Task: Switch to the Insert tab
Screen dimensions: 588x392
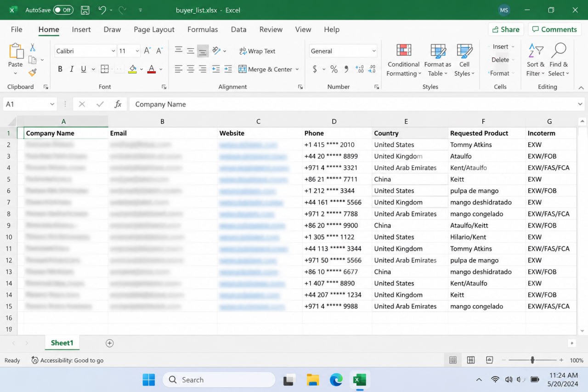Action: click(81, 29)
